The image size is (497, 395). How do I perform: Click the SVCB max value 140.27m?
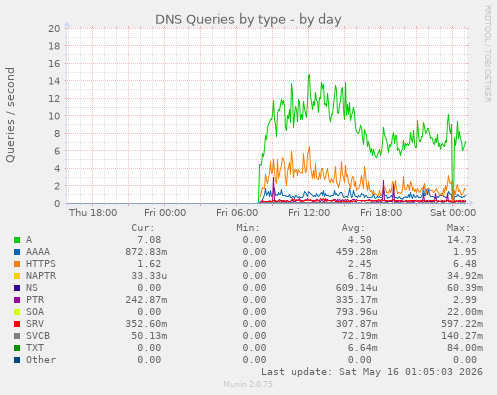462,336
